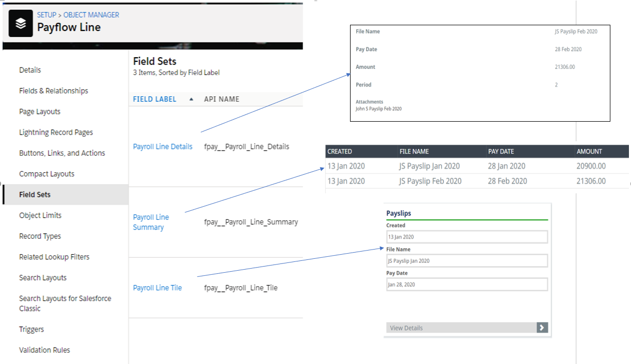Viewport: 631px width, 364px height.
Task: Click the Pay Date field in Payslips tile
Action: (467, 285)
